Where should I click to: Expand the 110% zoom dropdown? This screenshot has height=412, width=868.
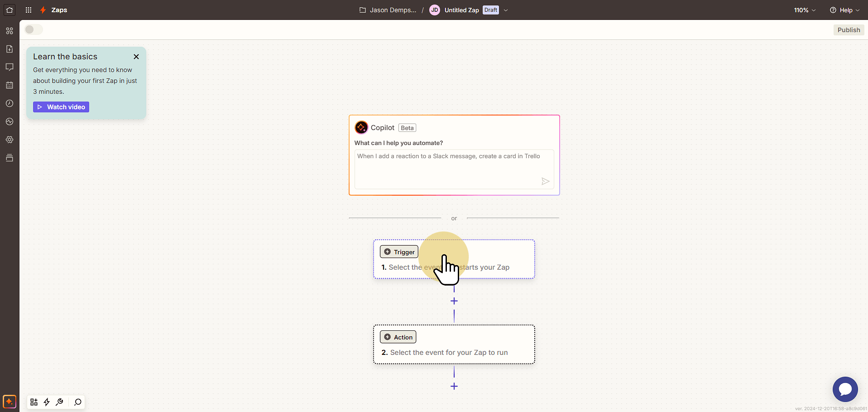pyautogui.click(x=805, y=10)
